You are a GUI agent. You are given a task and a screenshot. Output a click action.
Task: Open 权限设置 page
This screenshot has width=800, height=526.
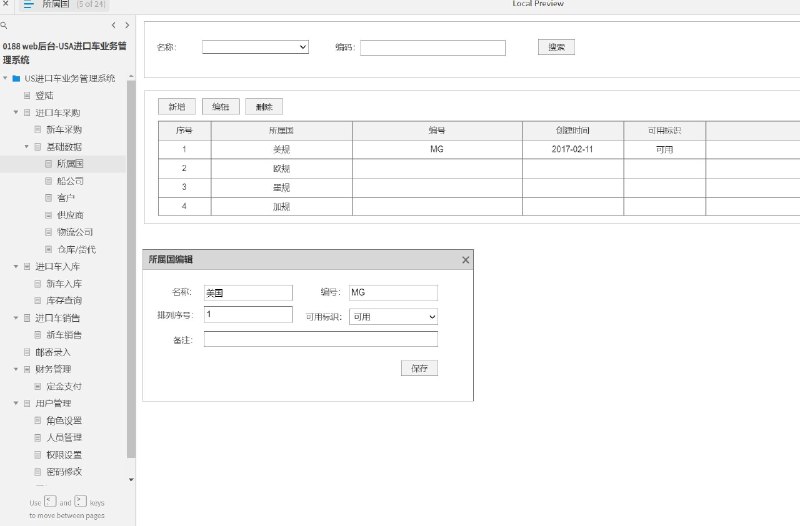tap(64, 455)
